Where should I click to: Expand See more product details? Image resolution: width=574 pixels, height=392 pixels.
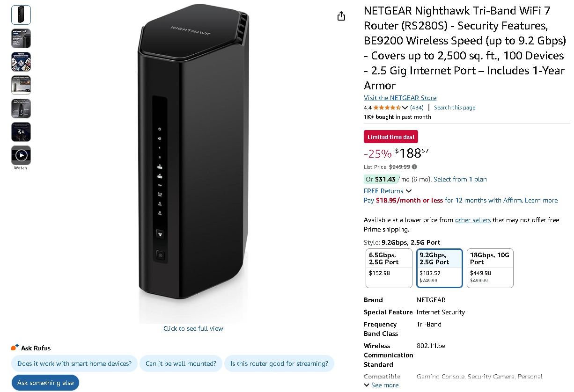click(x=381, y=385)
